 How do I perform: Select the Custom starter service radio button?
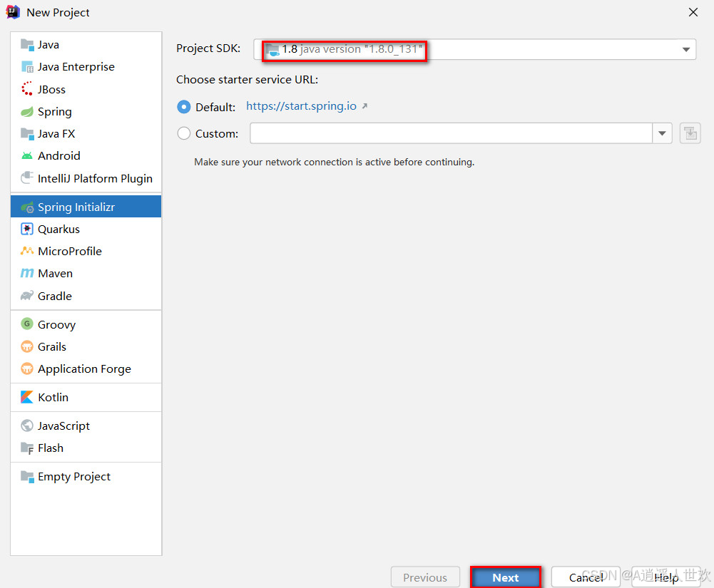pos(184,133)
